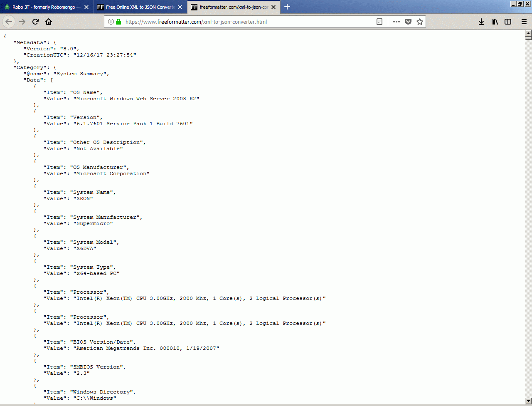Click "Microsoft Windows Web Server 2008 R2" value
532x406 pixels.
click(x=136, y=99)
